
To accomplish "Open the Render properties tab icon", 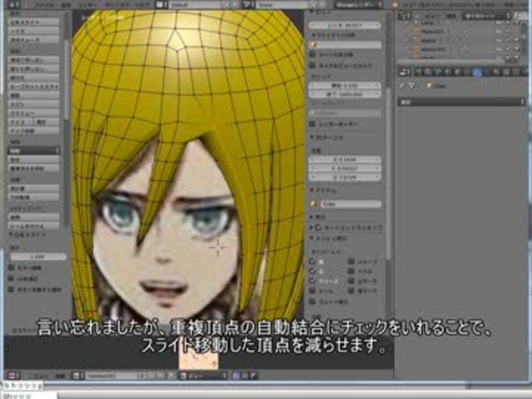I will point(418,72).
